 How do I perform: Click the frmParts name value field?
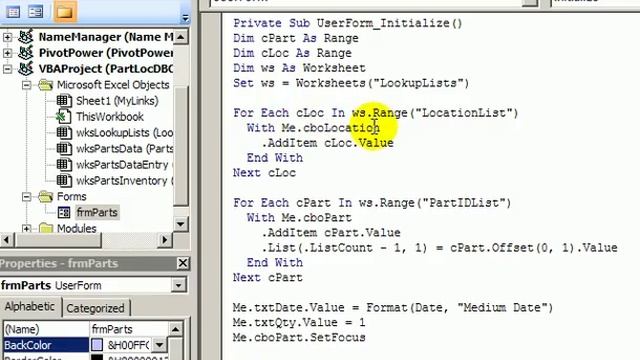click(x=129, y=329)
